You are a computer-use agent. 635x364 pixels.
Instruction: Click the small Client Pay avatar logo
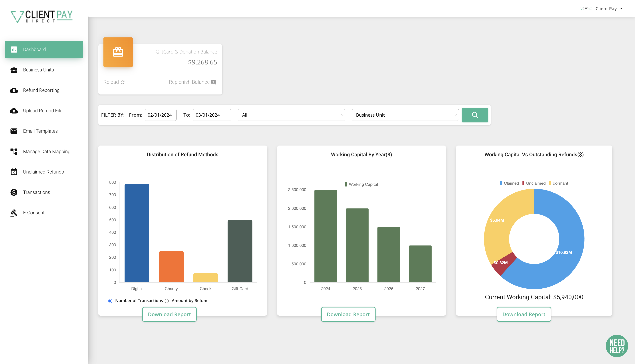(x=586, y=9)
